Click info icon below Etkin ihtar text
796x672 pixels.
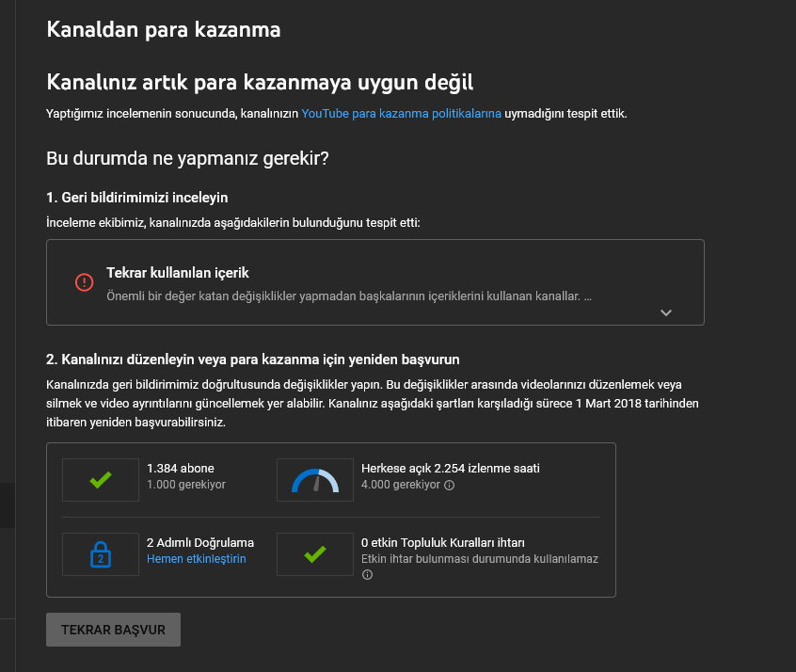point(367,574)
